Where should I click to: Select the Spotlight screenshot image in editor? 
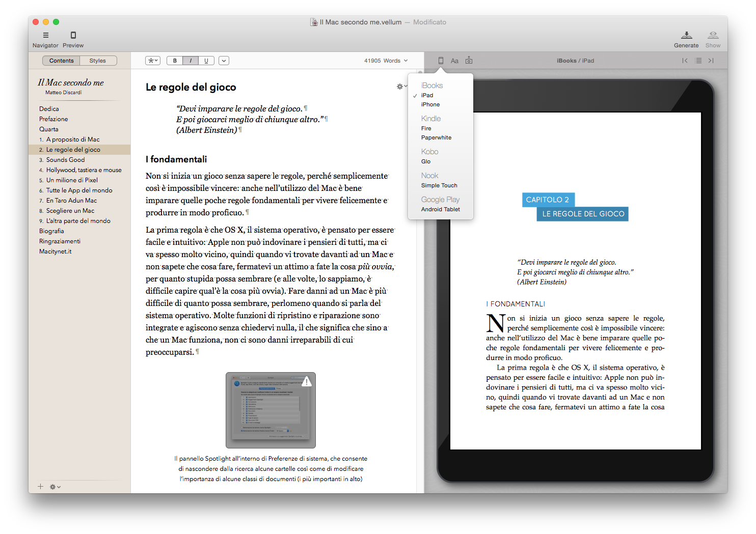pos(271,410)
